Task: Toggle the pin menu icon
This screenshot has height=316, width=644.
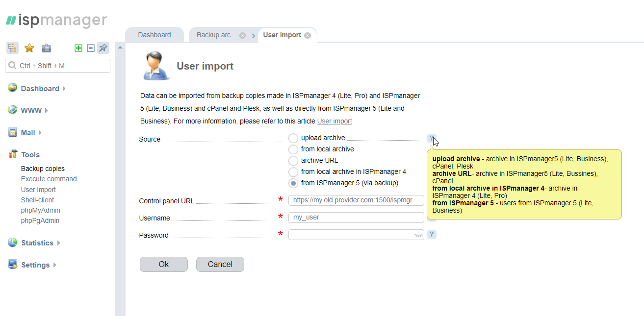Action: [x=103, y=48]
